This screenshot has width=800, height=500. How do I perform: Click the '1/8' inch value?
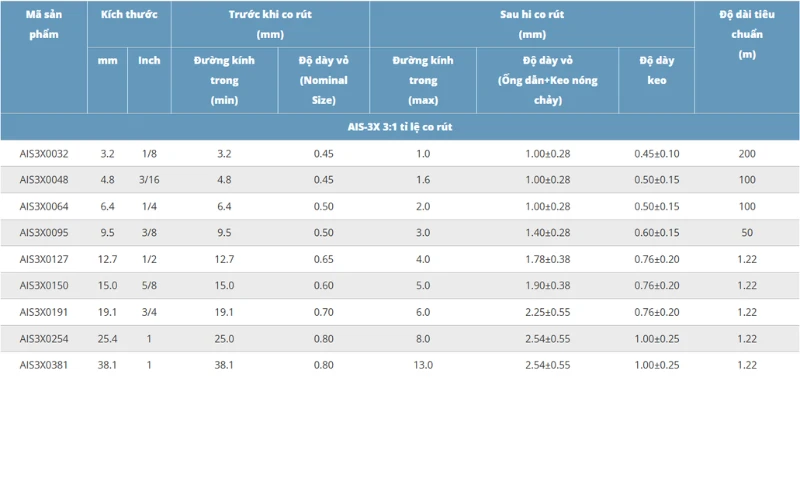tap(149, 154)
